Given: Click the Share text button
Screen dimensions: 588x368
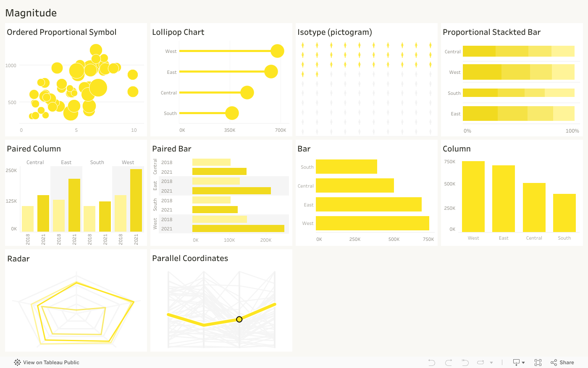Looking at the screenshot, I should [567, 363].
